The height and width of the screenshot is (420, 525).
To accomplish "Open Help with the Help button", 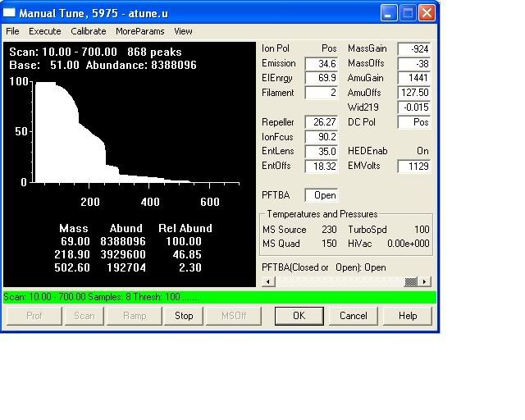I will [x=408, y=316].
